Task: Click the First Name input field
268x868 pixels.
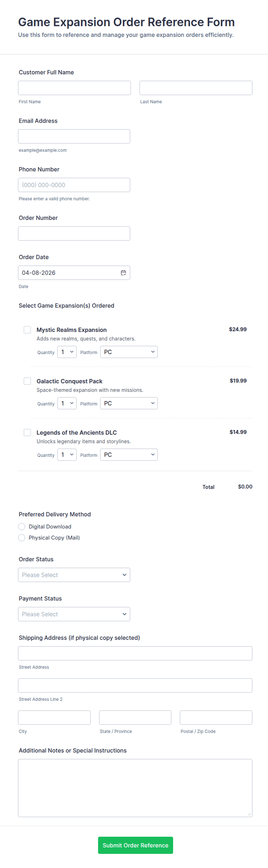Action: click(74, 88)
